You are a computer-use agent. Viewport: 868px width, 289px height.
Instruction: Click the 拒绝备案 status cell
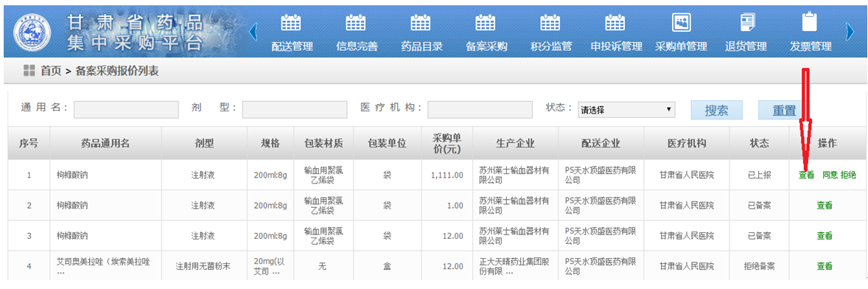coord(759,266)
